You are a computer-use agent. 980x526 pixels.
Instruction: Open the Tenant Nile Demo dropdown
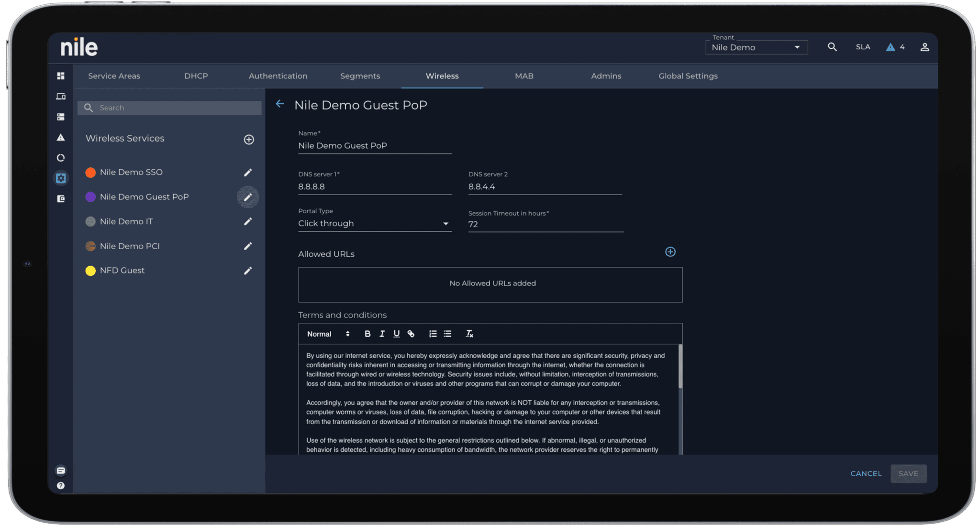757,47
